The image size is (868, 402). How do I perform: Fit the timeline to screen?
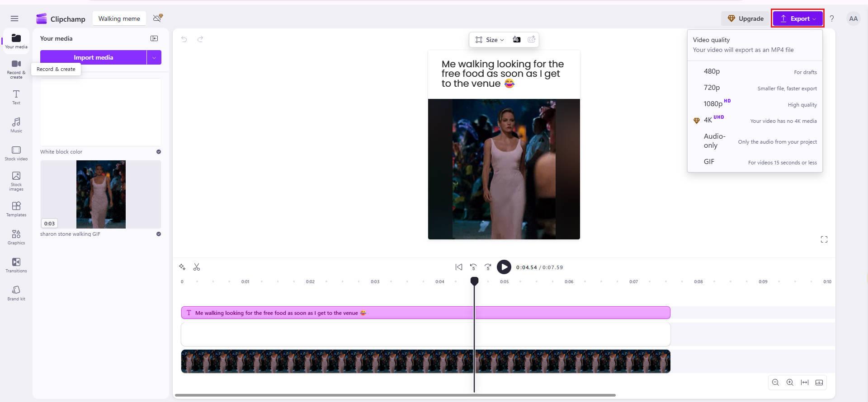coord(805,383)
